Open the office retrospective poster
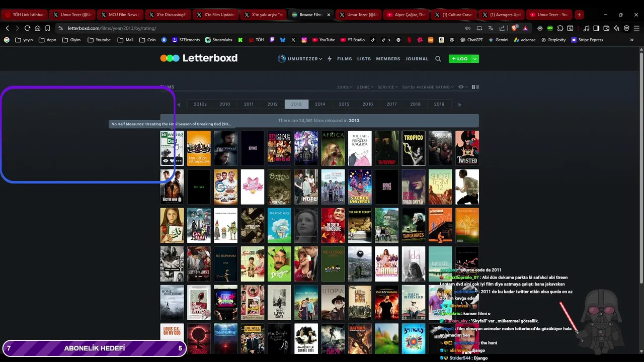The width and height of the screenshot is (644, 362). tap(199, 148)
